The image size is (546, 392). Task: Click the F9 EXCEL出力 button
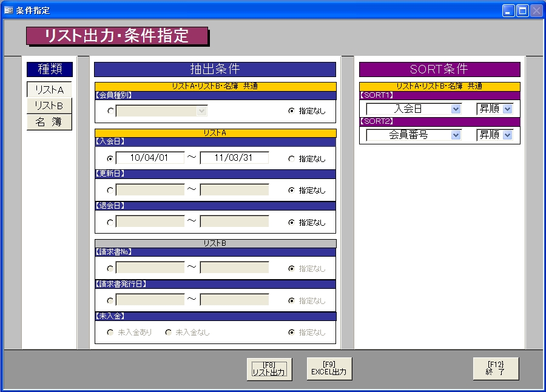tap(329, 368)
